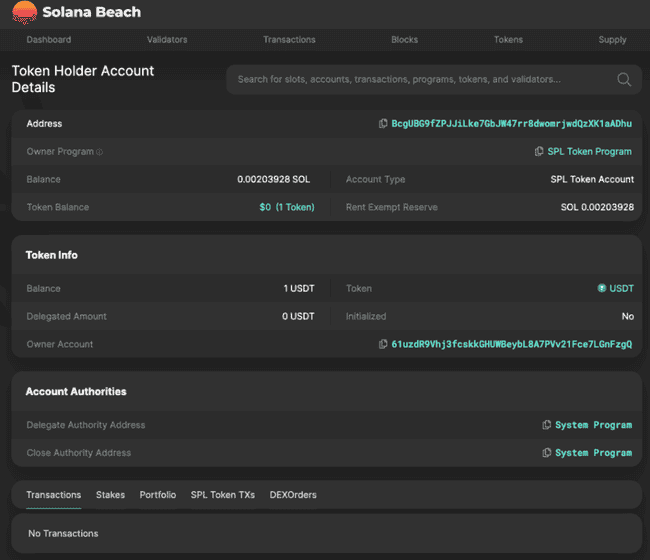650x560 pixels.
Task: Open the 61uzdR9V... owner account link
Action: coord(512,344)
